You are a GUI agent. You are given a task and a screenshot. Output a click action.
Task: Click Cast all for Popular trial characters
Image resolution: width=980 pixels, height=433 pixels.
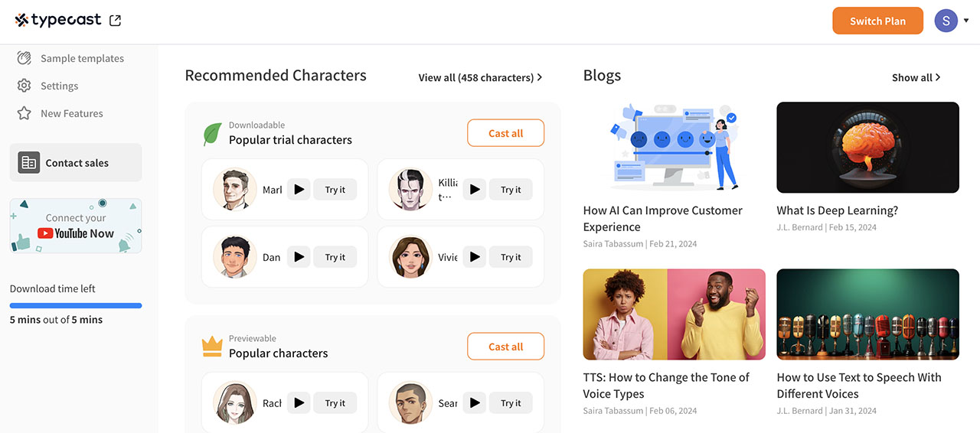coord(505,133)
